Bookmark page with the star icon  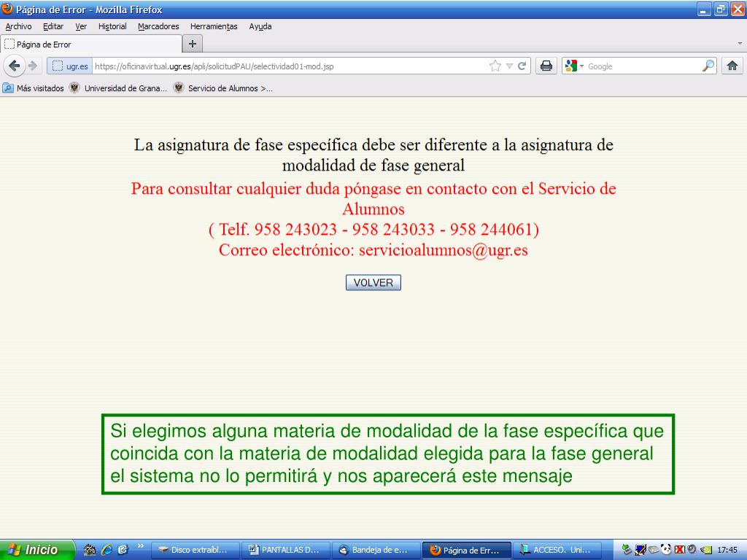(x=495, y=66)
